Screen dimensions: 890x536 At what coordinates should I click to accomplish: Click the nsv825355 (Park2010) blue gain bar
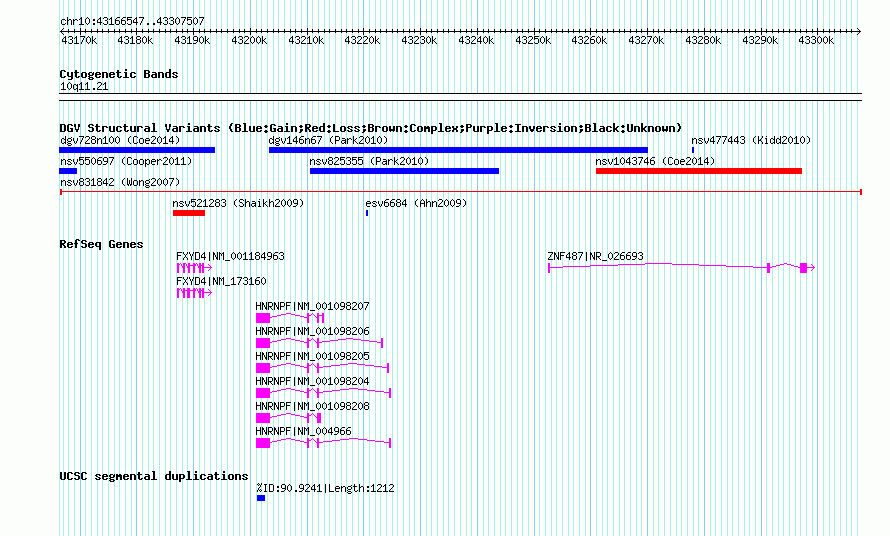point(404,171)
